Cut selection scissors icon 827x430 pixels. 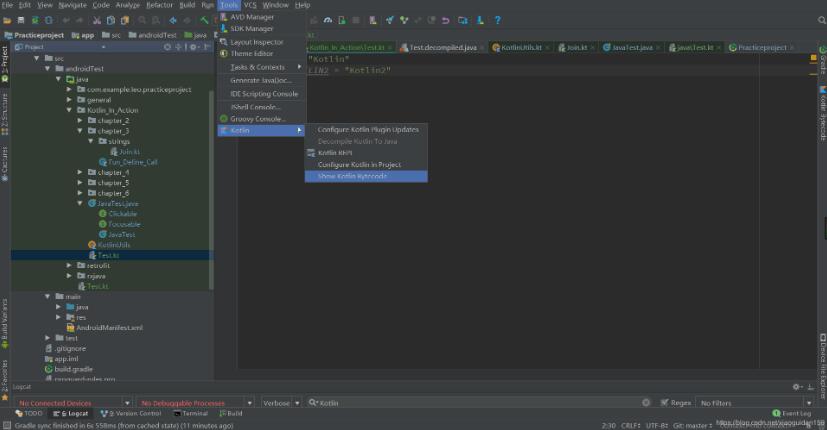pos(97,20)
